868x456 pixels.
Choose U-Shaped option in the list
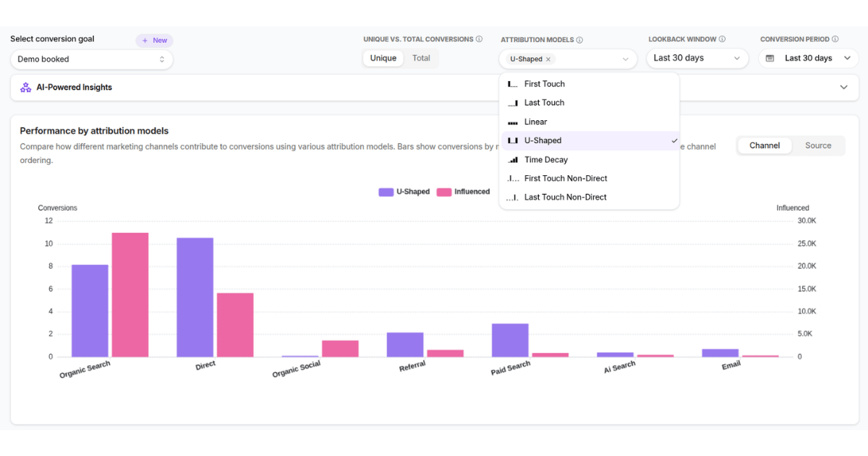coord(590,140)
